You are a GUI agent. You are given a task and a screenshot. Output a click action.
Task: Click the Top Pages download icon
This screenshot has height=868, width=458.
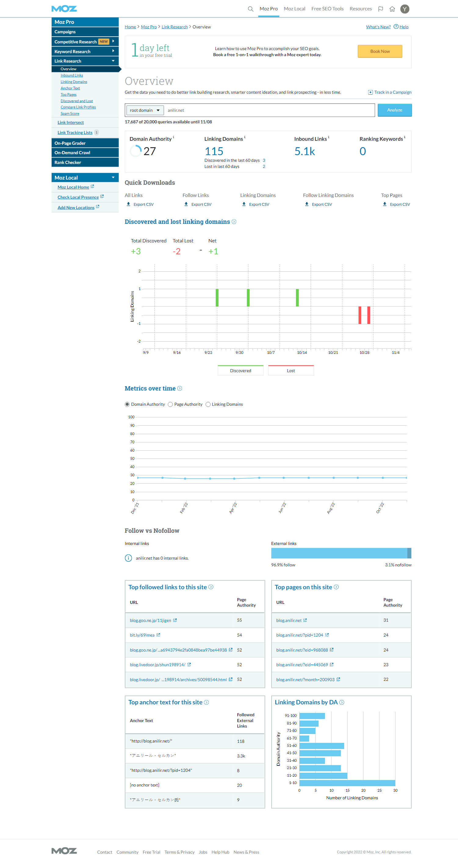tap(385, 204)
